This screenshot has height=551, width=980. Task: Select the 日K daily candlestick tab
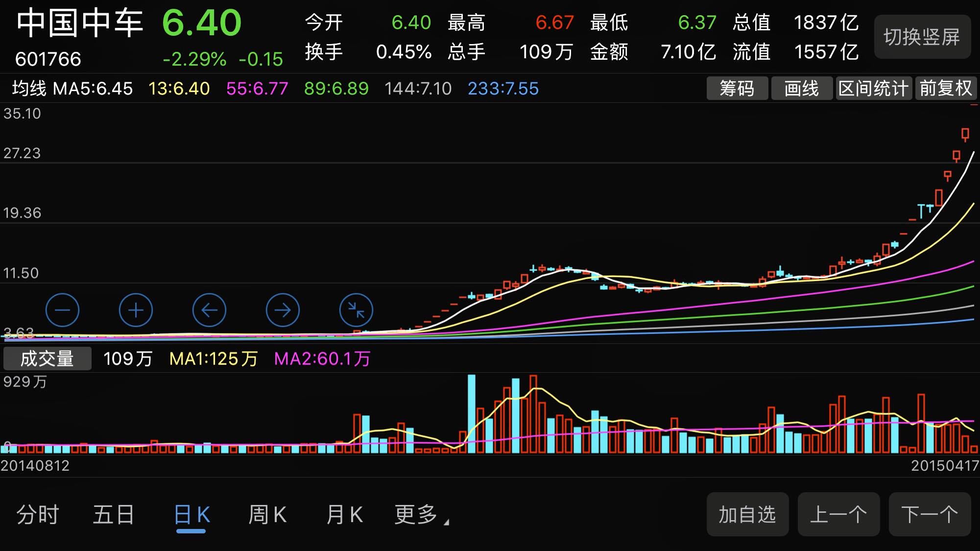coord(192,515)
